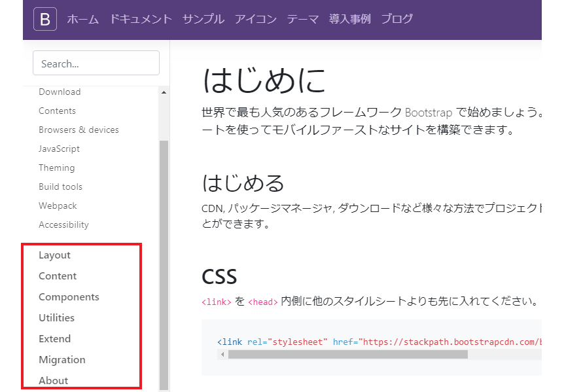Open the Accessibility sidebar link
564x392 pixels.
[63, 224]
